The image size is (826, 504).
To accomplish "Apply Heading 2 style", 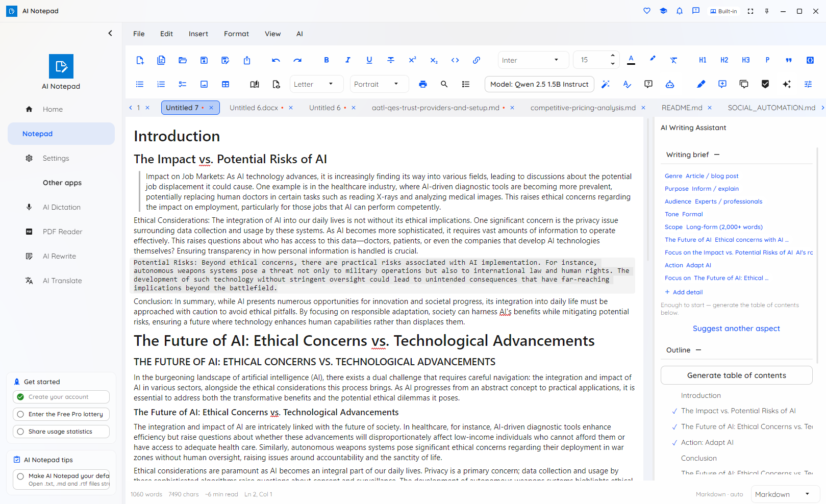I will pyautogui.click(x=724, y=60).
